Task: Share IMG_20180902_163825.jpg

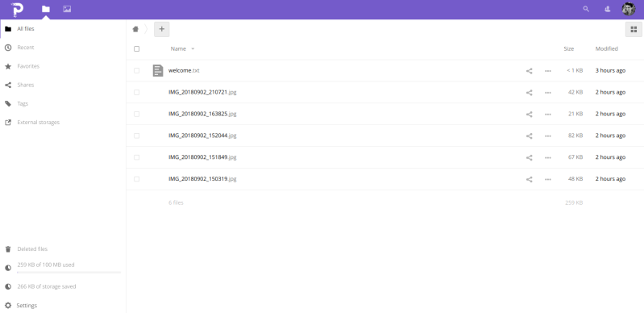Action: [529, 114]
